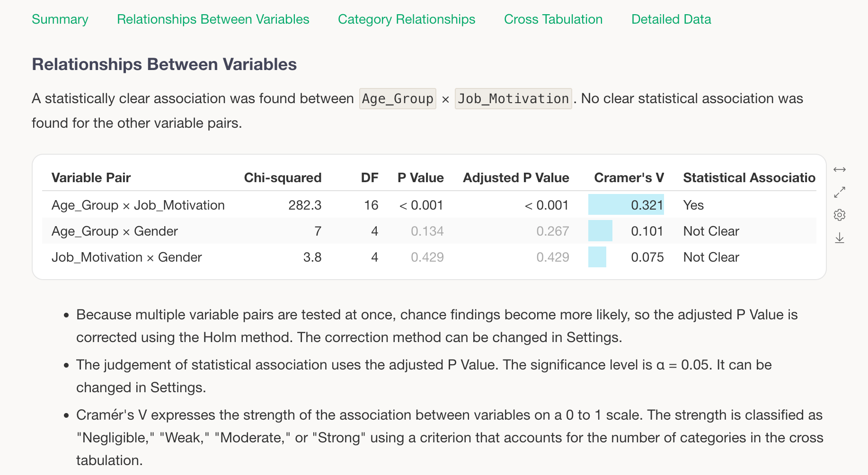Click the Variable Pair column header

[91, 178]
